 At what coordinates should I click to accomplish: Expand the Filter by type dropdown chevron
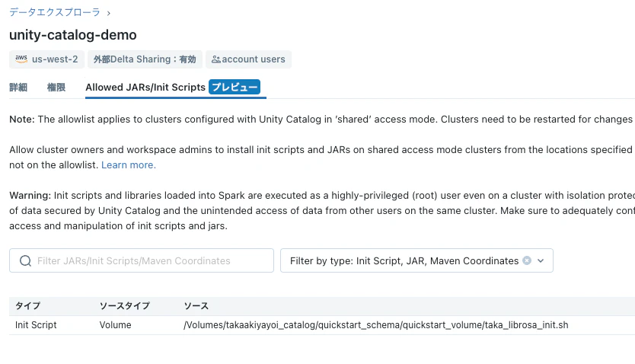[541, 260]
